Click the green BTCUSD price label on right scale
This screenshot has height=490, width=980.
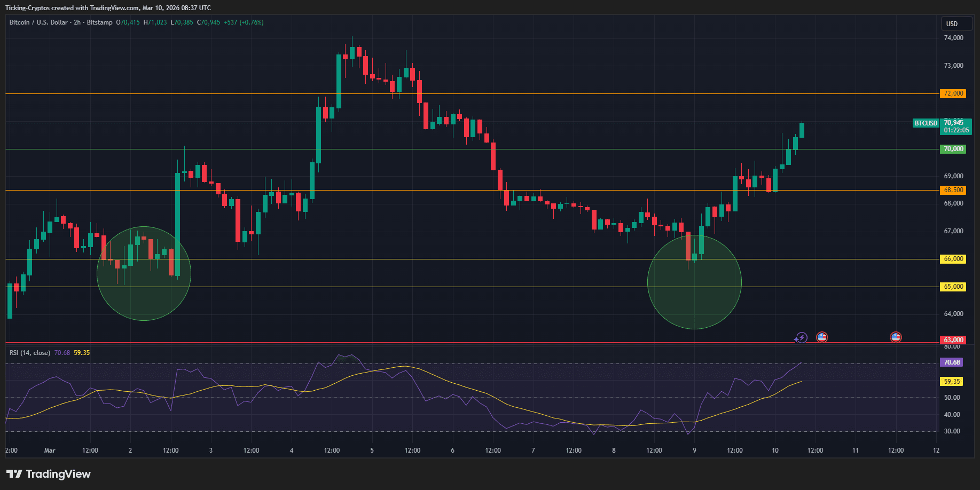pos(925,123)
